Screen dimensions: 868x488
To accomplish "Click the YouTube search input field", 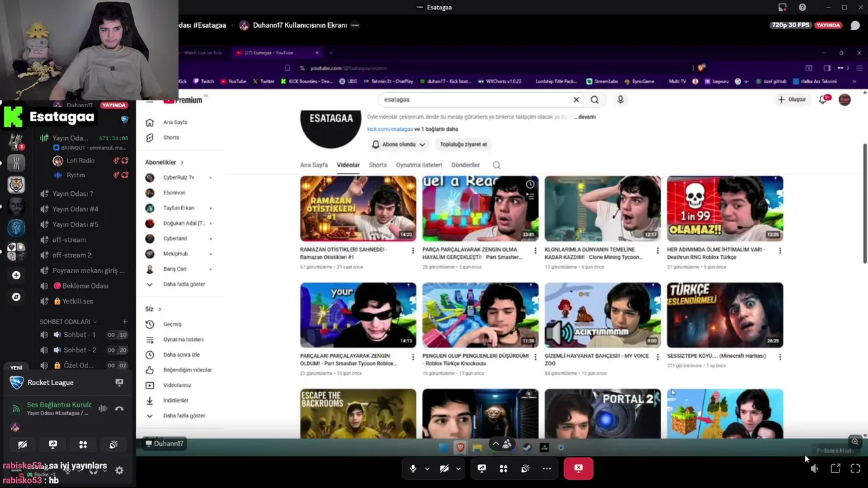I will click(475, 100).
